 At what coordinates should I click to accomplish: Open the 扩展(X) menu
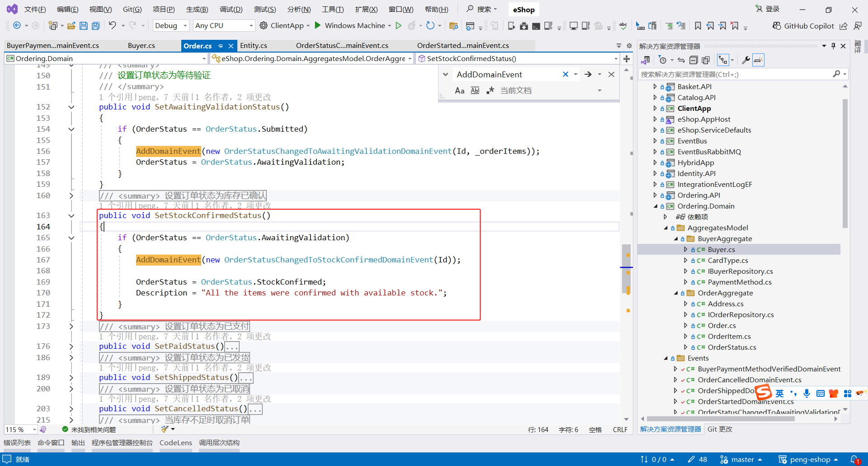coord(366,10)
